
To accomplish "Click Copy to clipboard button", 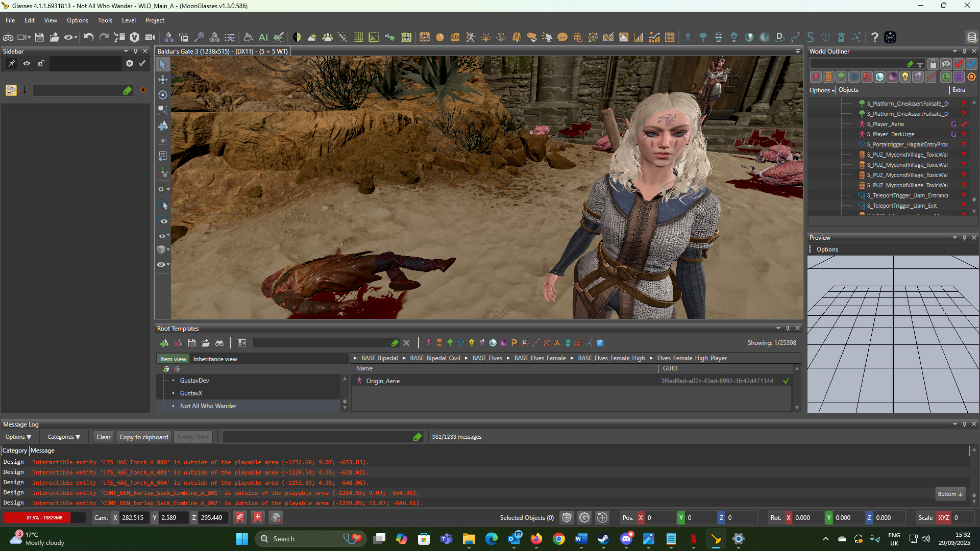I will 143,437.
